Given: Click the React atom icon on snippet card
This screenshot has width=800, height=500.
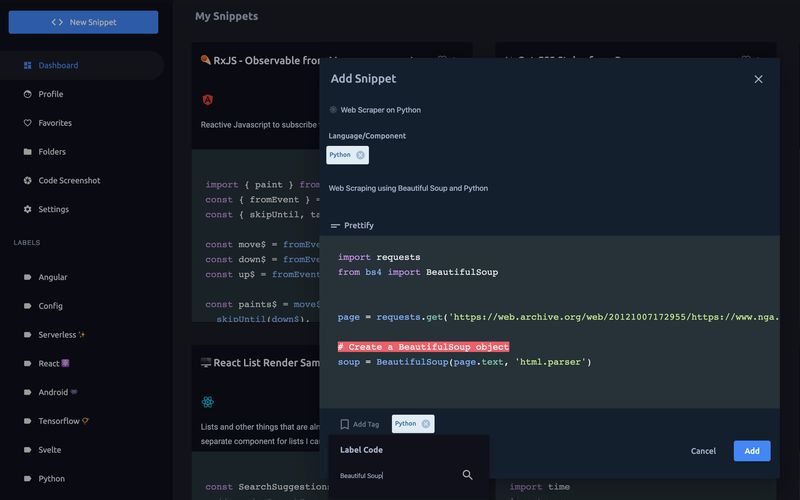Looking at the screenshot, I should 207,402.
